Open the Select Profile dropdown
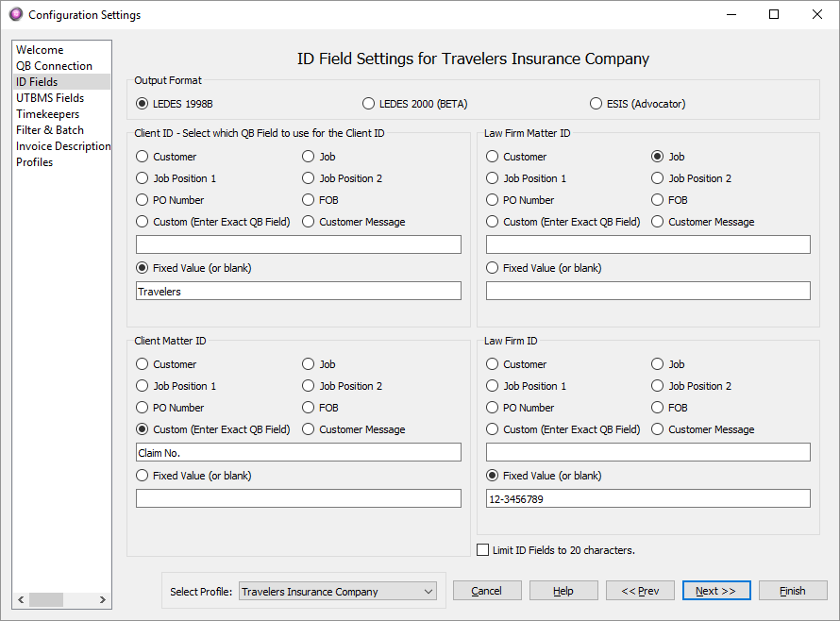The height and width of the screenshot is (621, 840). [x=338, y=591]
